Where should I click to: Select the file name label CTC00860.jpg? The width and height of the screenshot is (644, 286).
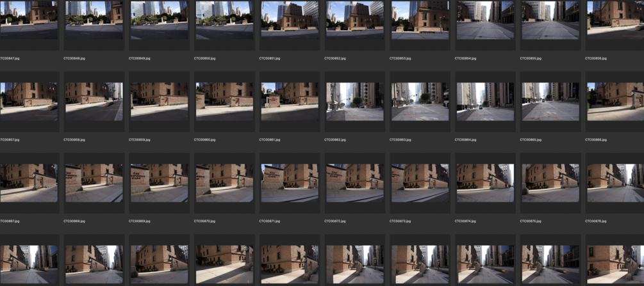point(204,139)
